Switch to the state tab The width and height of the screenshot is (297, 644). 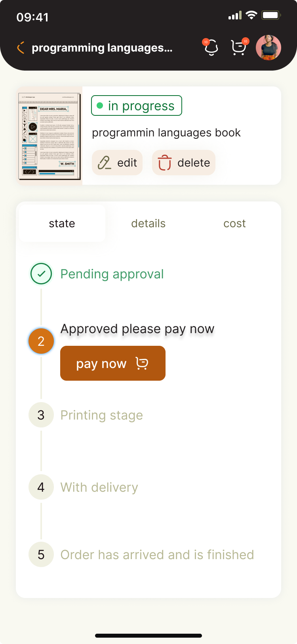click(62, 223)
